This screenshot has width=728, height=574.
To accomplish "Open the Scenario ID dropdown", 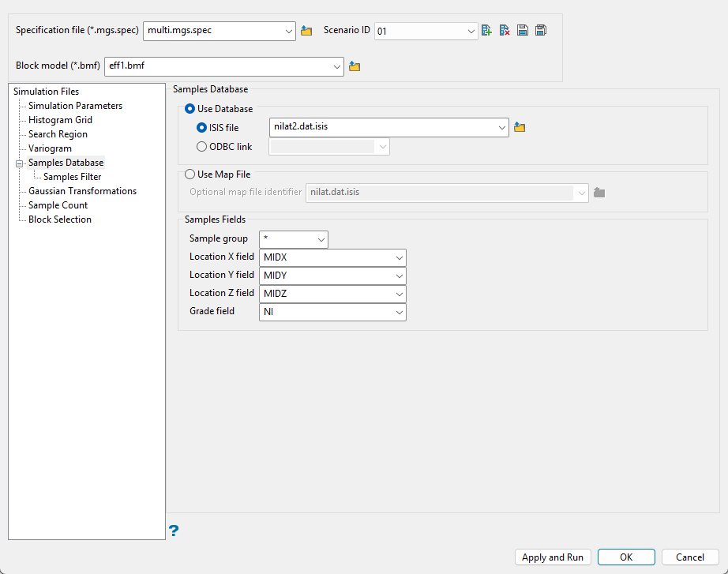I will click(471, 32).
